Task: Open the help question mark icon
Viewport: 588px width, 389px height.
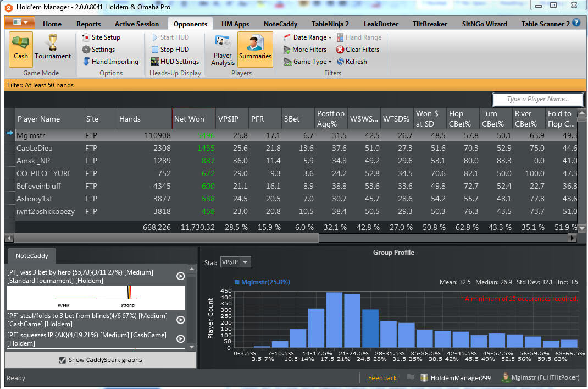Action: tap(576, 23)
